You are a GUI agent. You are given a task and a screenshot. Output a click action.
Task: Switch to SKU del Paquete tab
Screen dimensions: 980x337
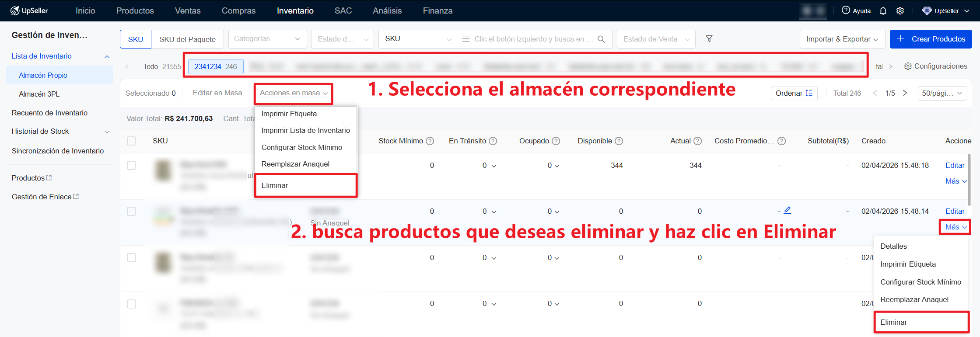tap(188, 39)
